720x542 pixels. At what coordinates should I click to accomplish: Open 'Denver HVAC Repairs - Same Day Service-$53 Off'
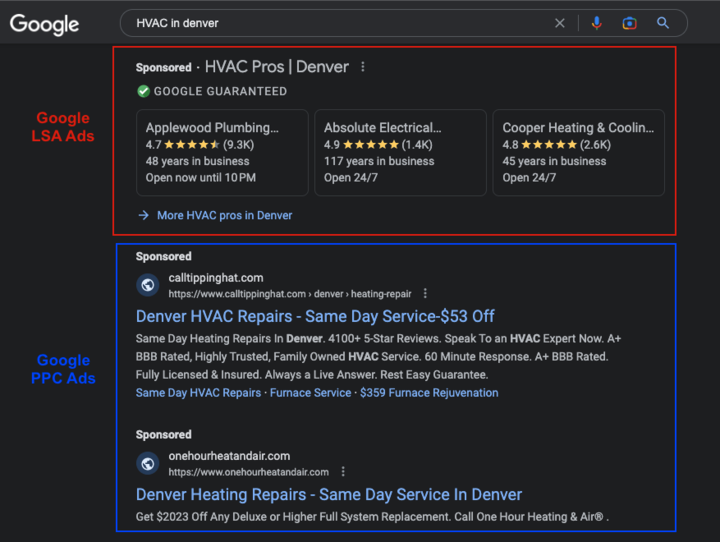pos(315,316)
